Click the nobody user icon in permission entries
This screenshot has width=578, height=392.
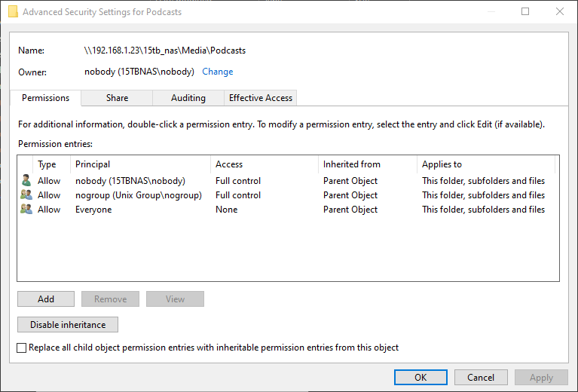coord(26,180)
